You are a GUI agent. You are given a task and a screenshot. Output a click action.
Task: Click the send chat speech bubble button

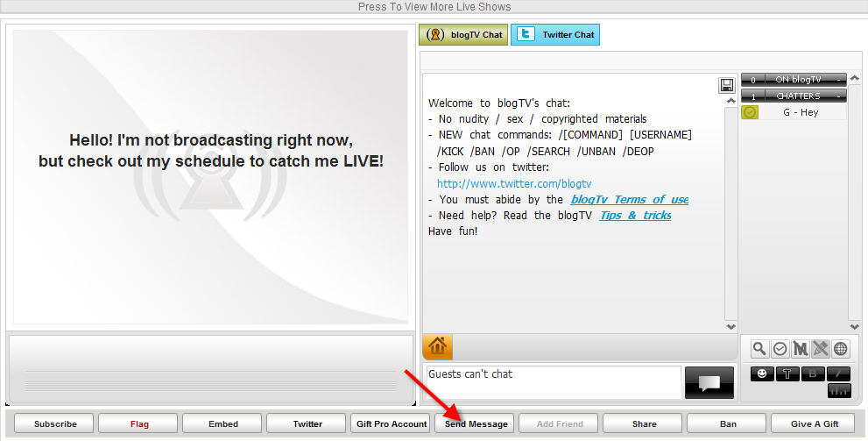point(709,382)
